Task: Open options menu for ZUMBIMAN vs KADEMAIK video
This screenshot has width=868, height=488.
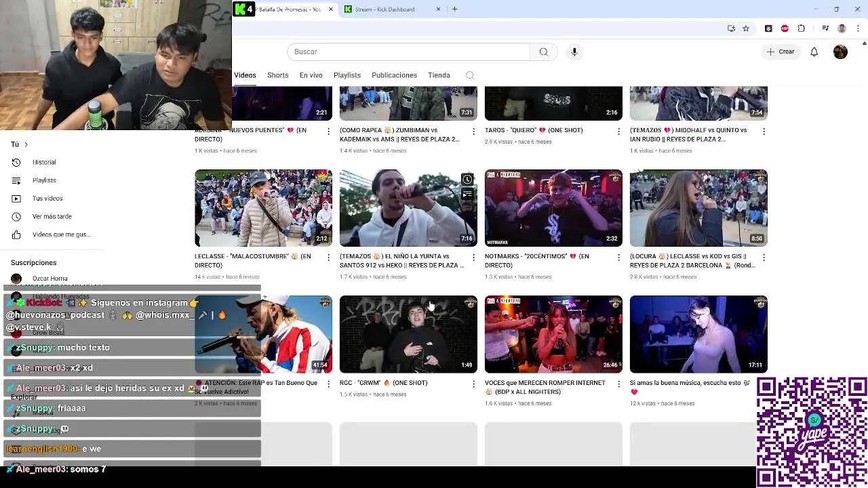Action: pos(473,131)
